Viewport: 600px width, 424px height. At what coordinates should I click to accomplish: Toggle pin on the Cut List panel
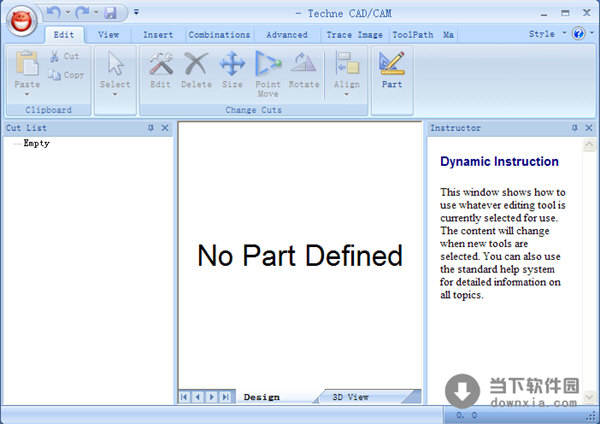click(x=151, y=128)
